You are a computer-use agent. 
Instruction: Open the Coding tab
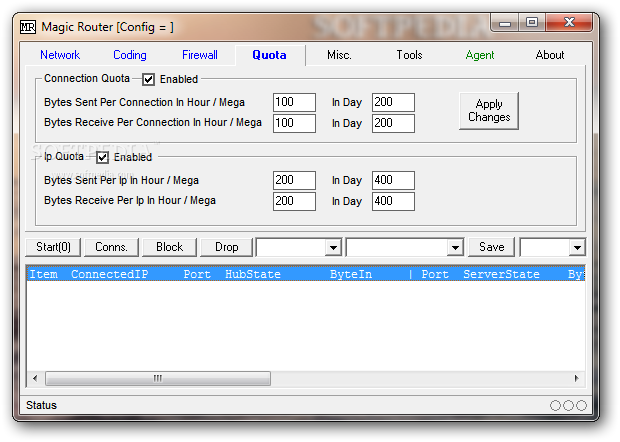click(130, 55)
